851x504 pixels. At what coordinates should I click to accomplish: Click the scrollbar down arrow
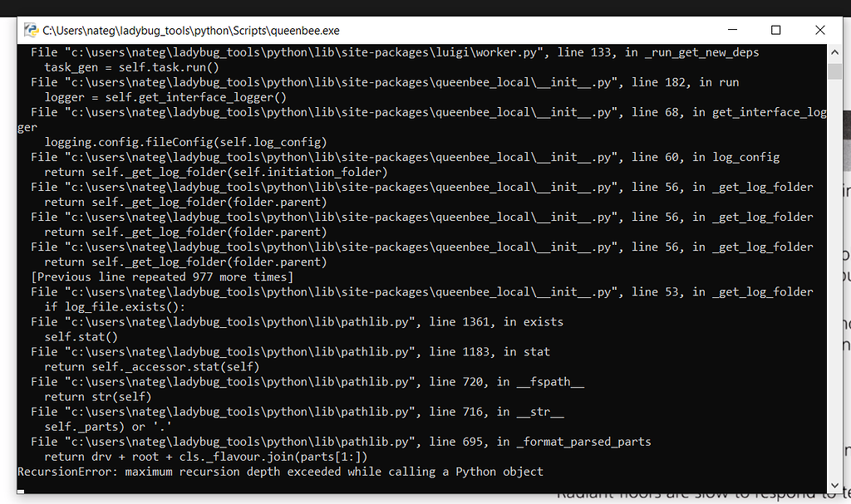(834, 485)
